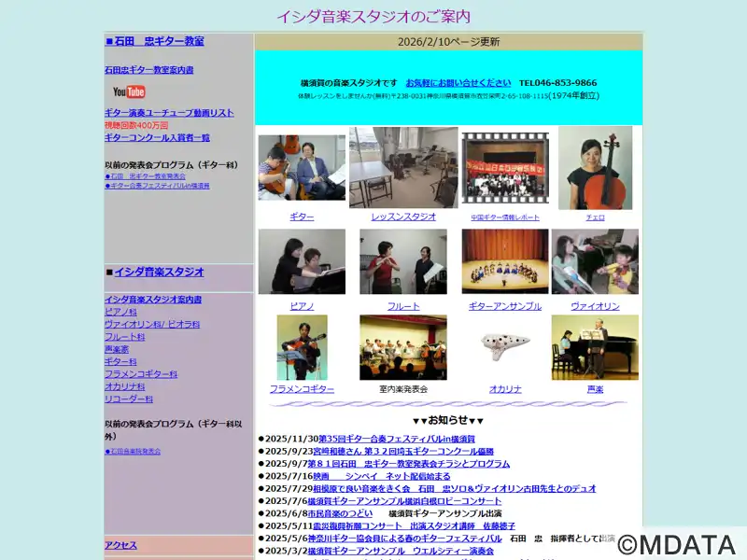Image resolution: width=747 pixels, height=560 pixels.
Task: Click お気軽にお問い合せください contact link
Action: (458, 83)
